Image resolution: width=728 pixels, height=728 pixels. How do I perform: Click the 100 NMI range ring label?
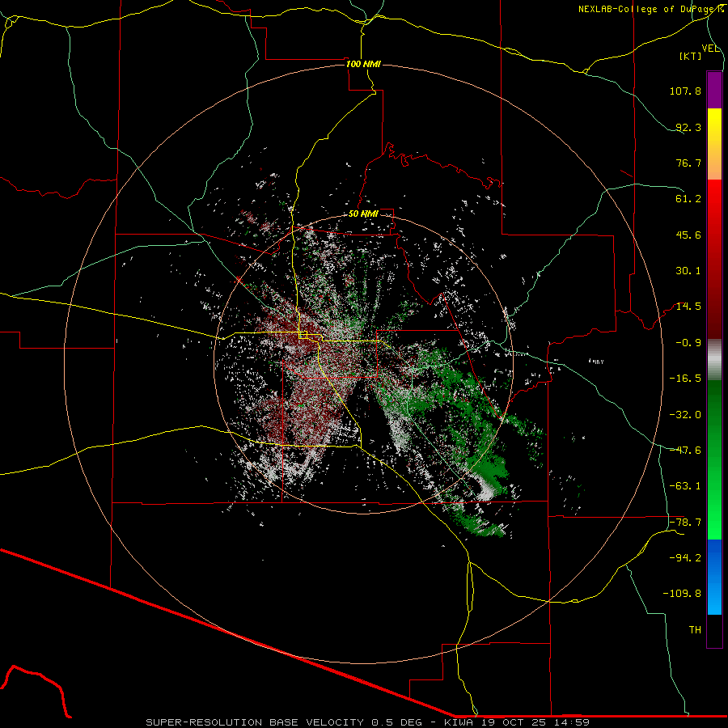pyautogui.click(x=363, y=64)
